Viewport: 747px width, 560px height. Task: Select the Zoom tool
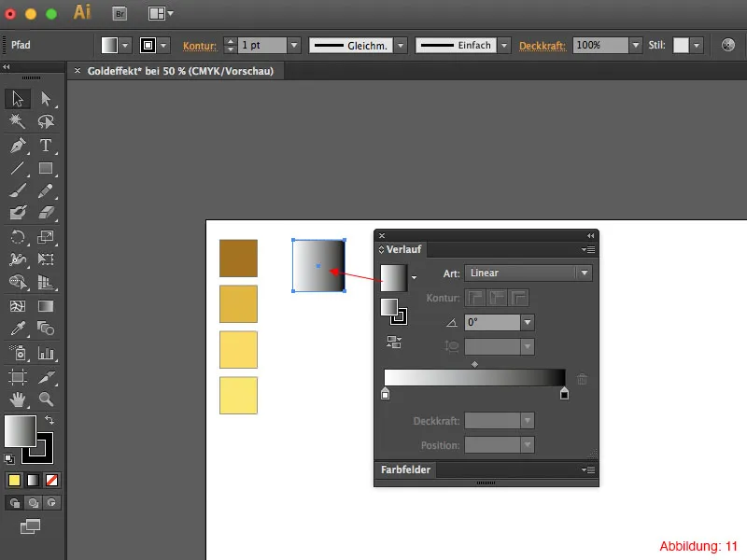click(x=46, y=399)
